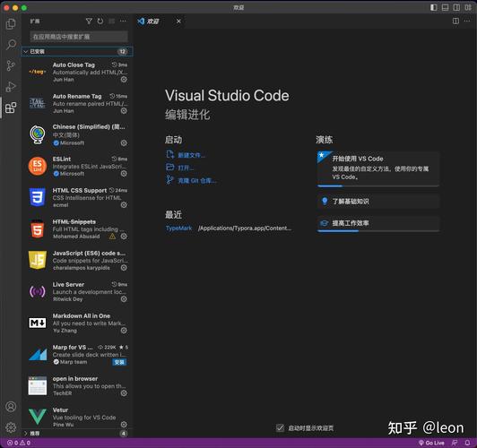477x448 pixels.
Task: Select ESLint extension entry
Action: pos(77,167)
